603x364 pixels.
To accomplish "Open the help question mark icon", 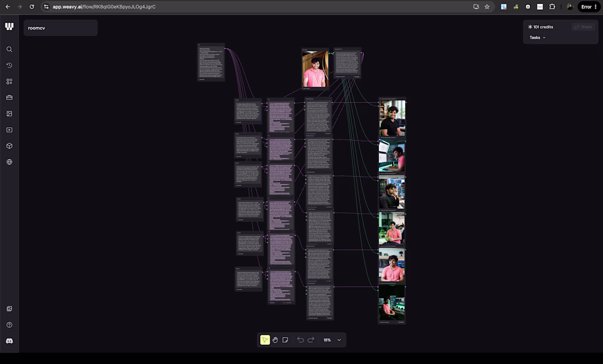I will 9,325.
